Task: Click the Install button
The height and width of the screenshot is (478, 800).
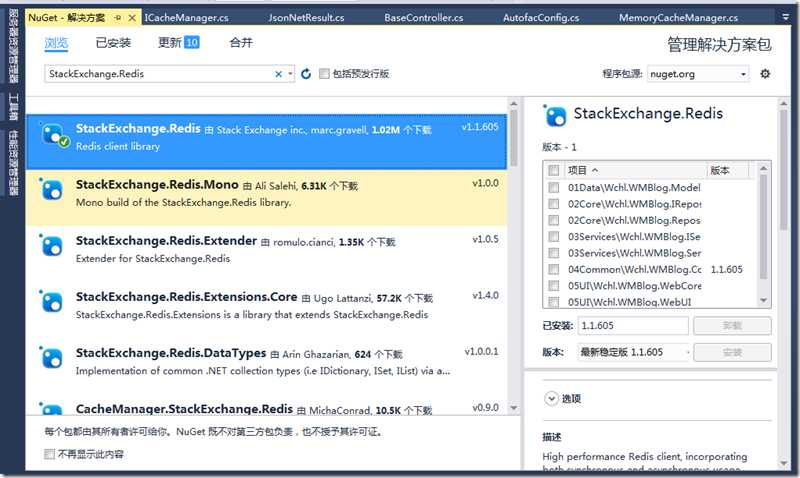Action: tap(732, 352)
